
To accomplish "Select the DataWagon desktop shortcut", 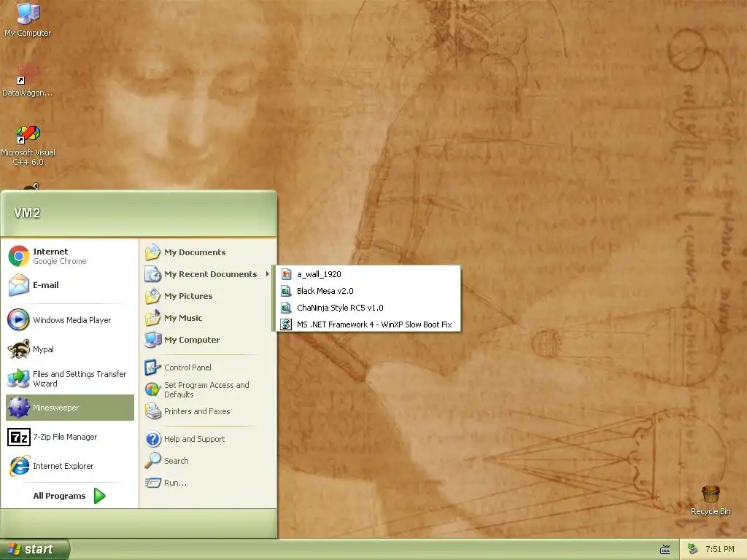I will [x=27, y=79].
